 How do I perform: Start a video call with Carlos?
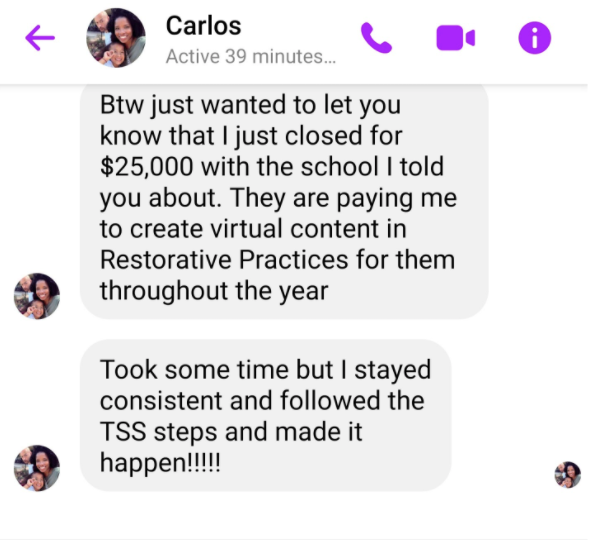point(455,38)
